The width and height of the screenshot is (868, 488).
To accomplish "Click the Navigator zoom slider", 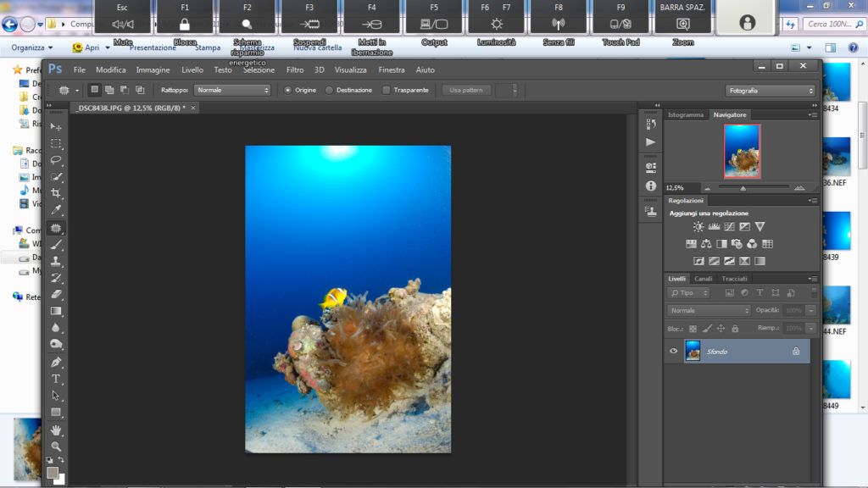I will coord(743,188).
